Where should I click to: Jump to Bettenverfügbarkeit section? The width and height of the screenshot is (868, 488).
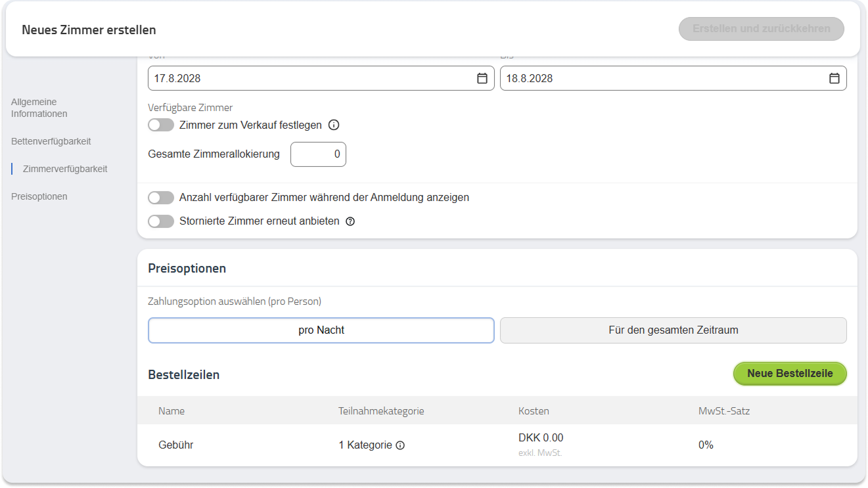[x=51, y=141]
